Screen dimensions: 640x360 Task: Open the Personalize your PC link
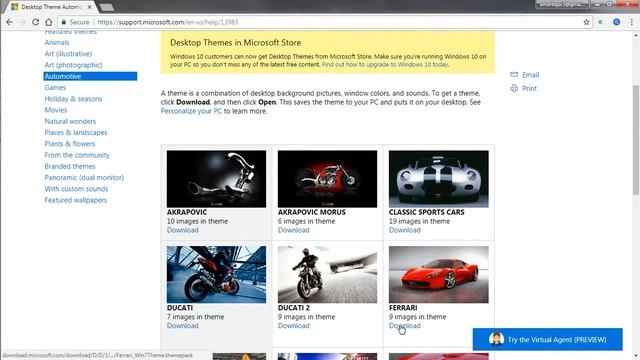[191, 111]
